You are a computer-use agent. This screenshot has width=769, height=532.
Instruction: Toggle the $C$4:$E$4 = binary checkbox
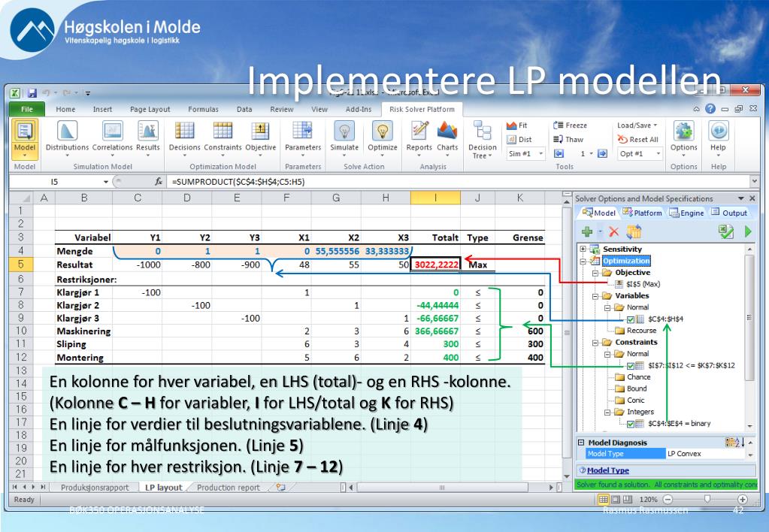click(x=631, y=424)
